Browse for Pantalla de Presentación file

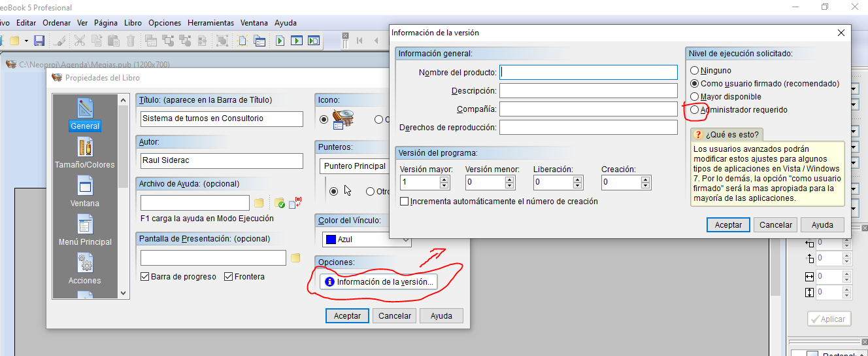click(295, 258)
